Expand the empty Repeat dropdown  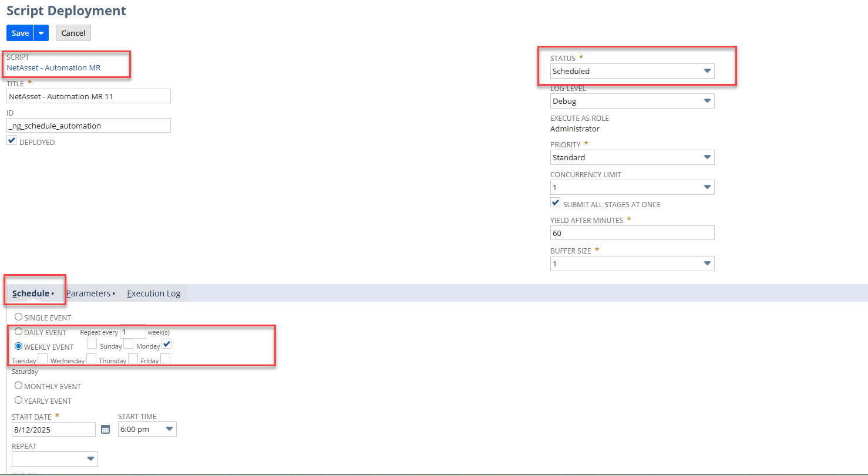click(x=55, y=459)
